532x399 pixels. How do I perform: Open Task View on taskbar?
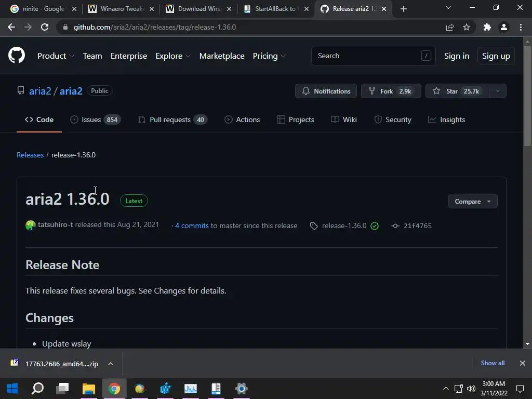(x=62, y=389)
